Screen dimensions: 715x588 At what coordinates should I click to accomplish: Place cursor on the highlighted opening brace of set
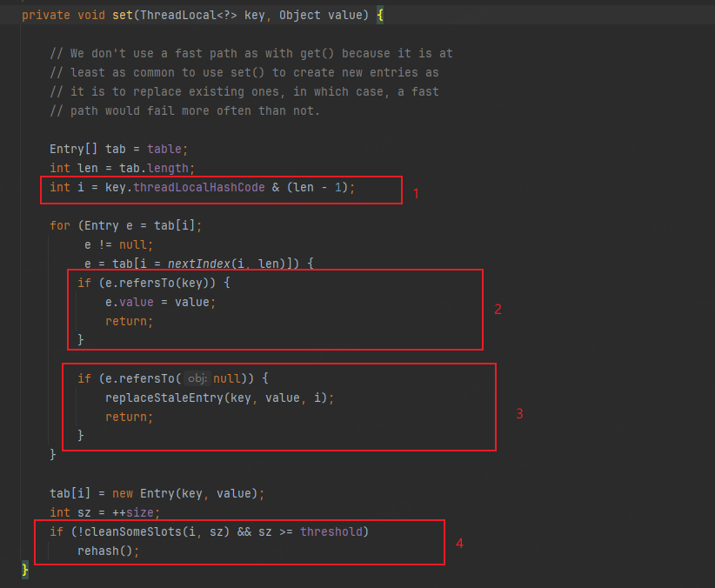coord(380,16)
